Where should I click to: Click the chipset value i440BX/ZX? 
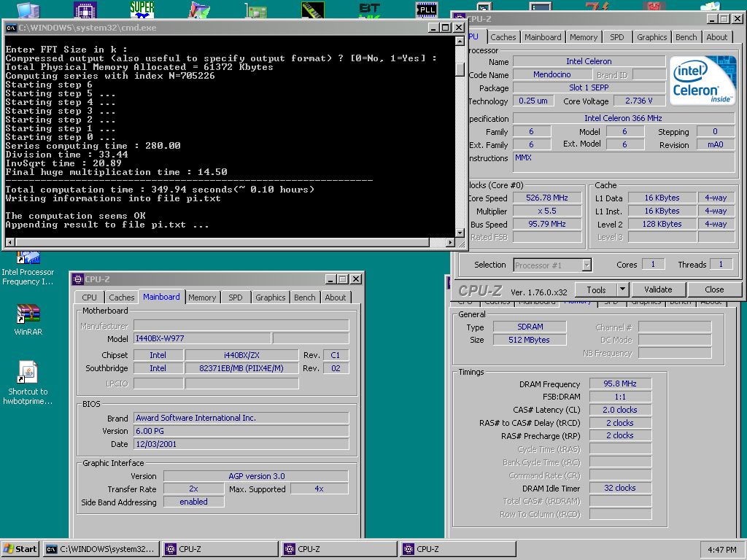click(241, 355)
